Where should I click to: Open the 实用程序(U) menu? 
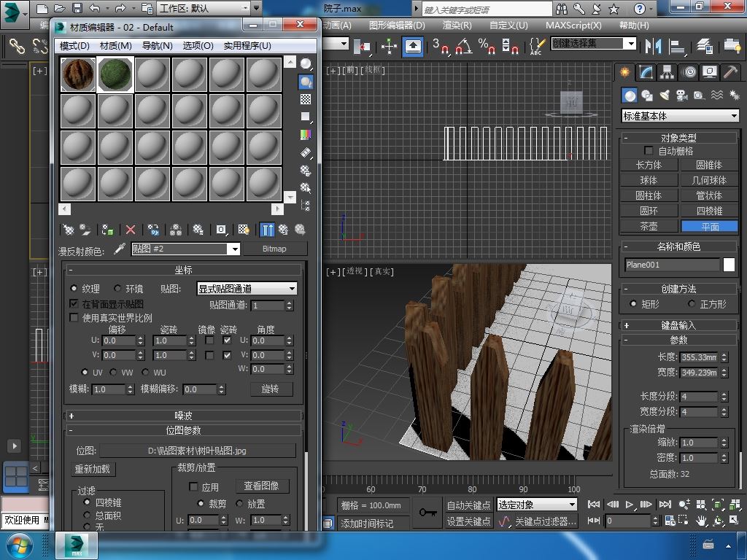tap(247, 46)
